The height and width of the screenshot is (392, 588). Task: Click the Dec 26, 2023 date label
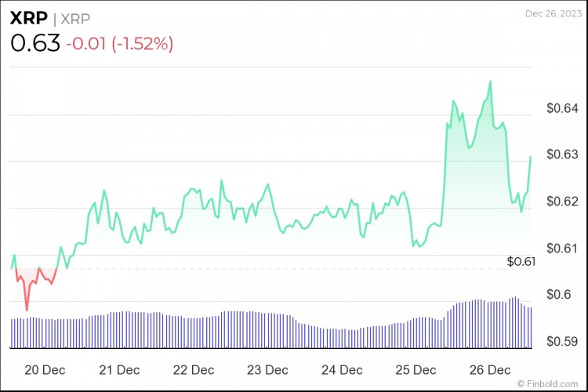pyautogui.click(x=554, y=13)
